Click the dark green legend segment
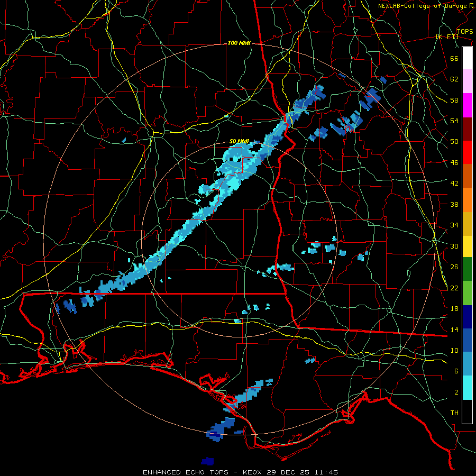Viewport: 476px width, 476px height. 467,269
